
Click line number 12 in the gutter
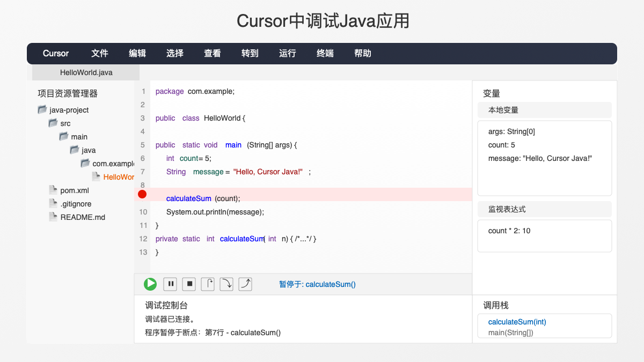pos(143,239)
